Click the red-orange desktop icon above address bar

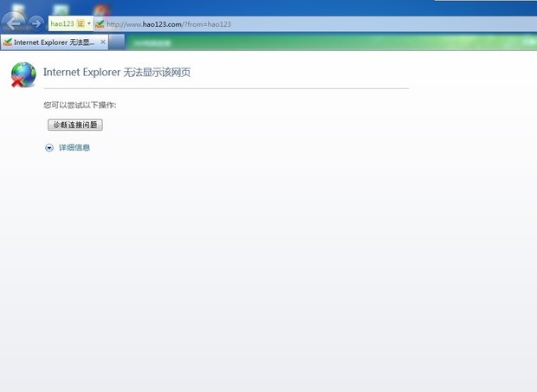101,10
